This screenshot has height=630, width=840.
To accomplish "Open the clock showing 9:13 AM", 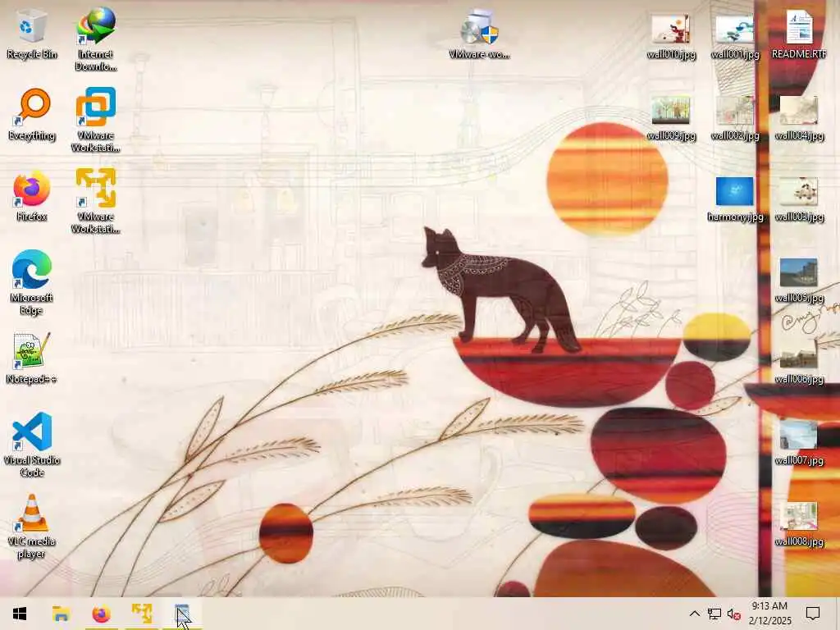I will pyautogui.click(x=769, y=614).
